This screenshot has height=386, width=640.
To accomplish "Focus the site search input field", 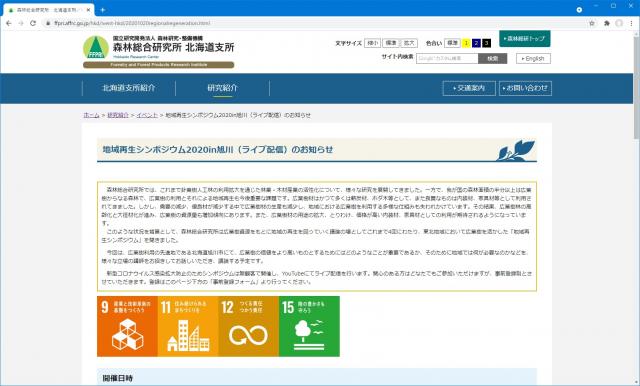I will [x=447, y=58].
